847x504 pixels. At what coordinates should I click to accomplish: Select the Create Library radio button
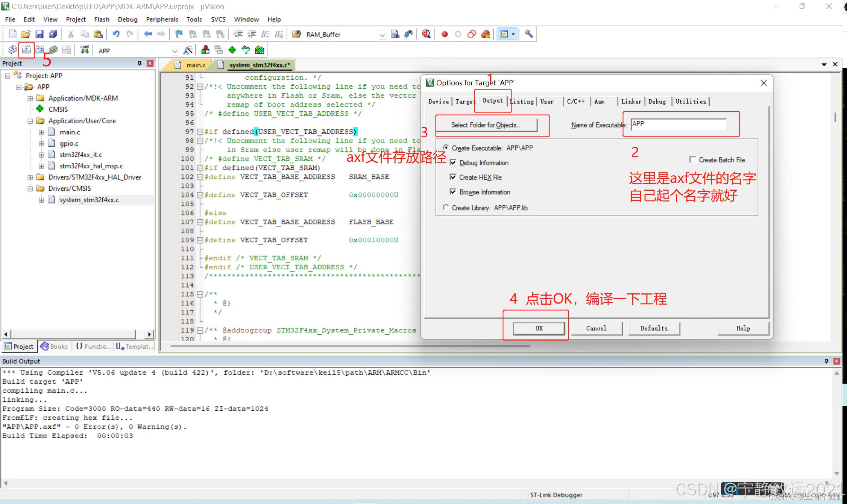click(x=446, y=208)
